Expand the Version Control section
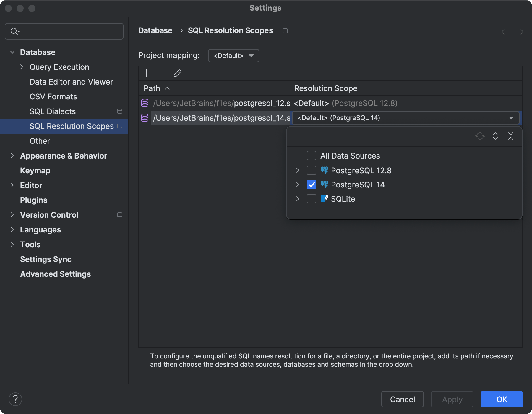The height and width of the screenshot is (414, 532). [12, 215]
